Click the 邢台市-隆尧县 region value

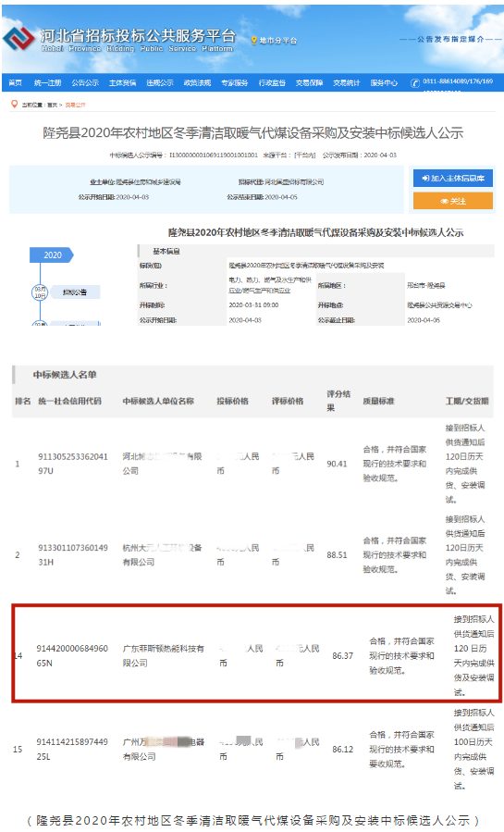[426, 285]
